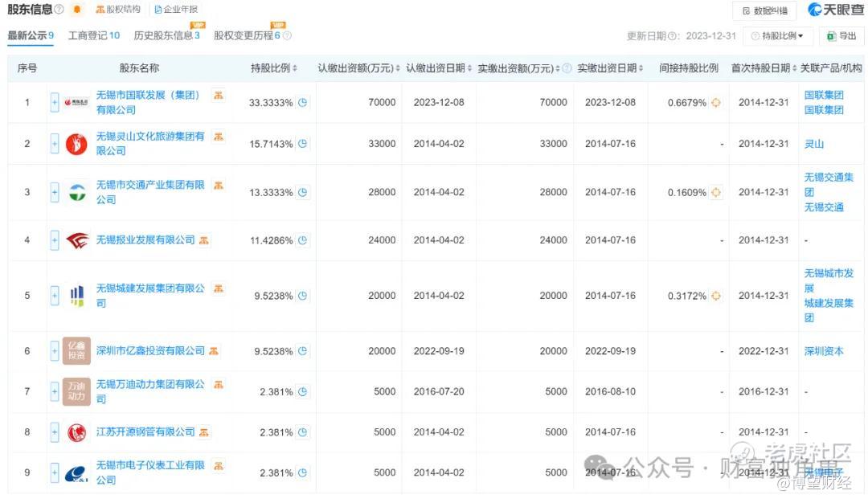This screenshot has height=503, width=868.
Task: Open pie chart icon beside 33.3333% share
Action: (x=302, y=102)
